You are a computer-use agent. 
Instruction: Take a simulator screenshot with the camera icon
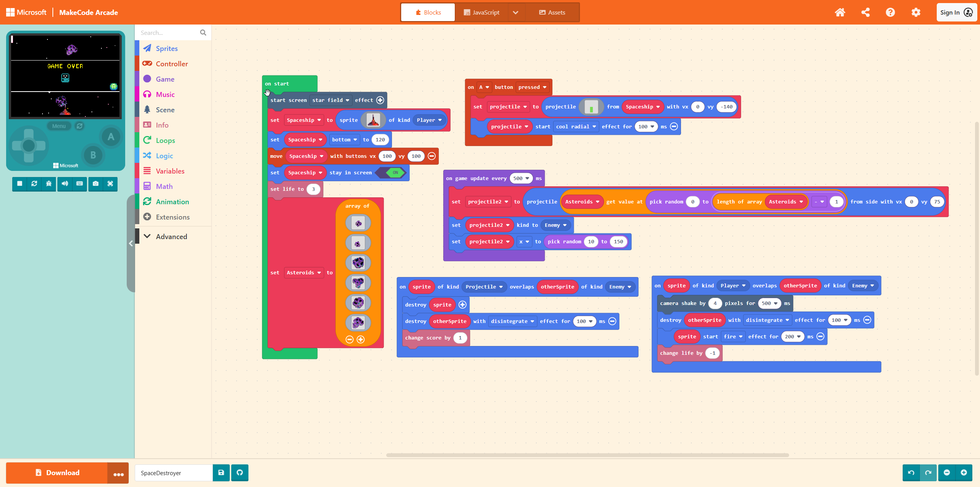tap(96, 184)
